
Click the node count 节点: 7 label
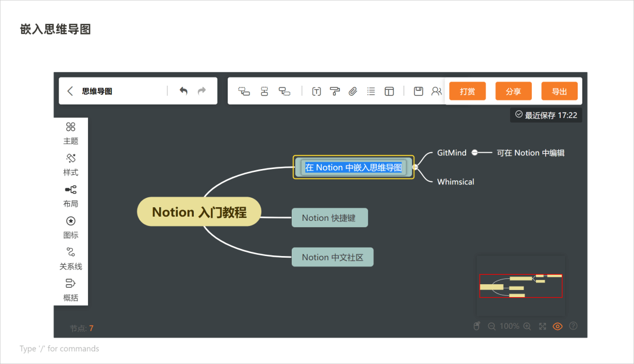click(82, 328)
